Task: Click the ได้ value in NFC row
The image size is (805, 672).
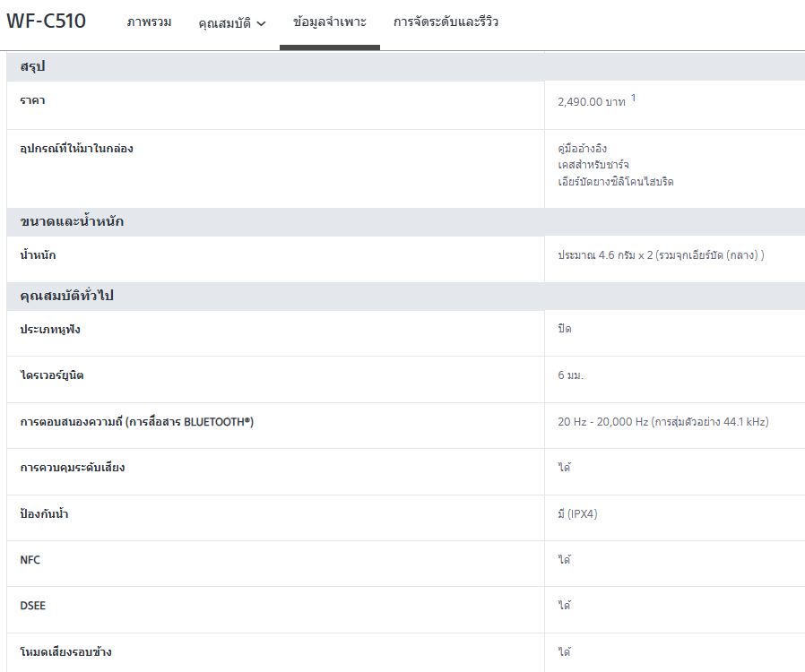Action: [x=564, y=559]
